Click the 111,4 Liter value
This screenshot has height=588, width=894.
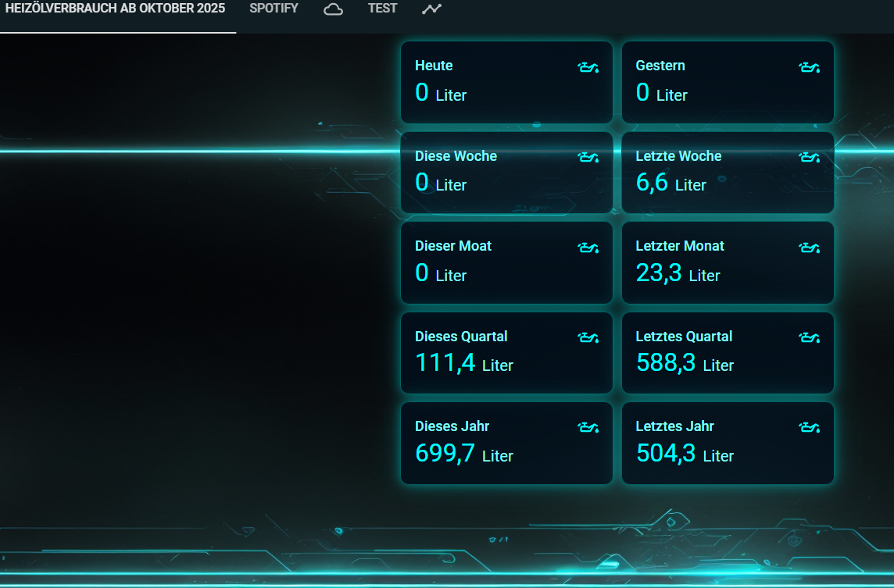click(464, 363)
